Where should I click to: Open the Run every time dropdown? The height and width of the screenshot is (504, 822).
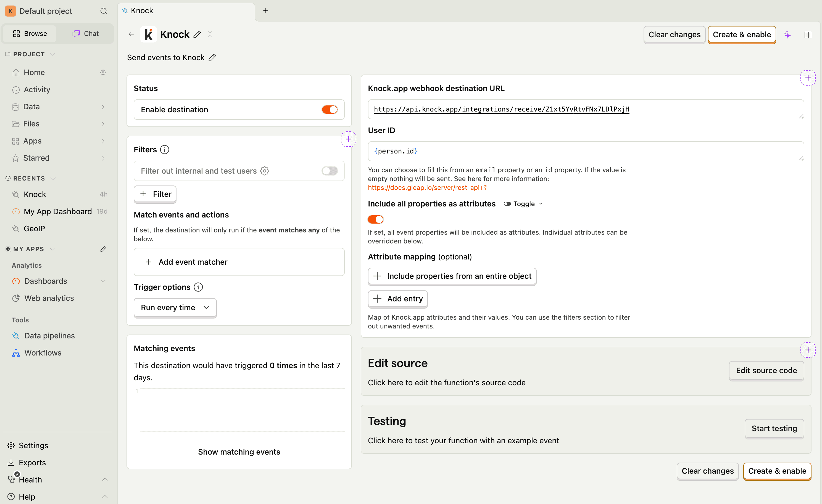point(175,307)
